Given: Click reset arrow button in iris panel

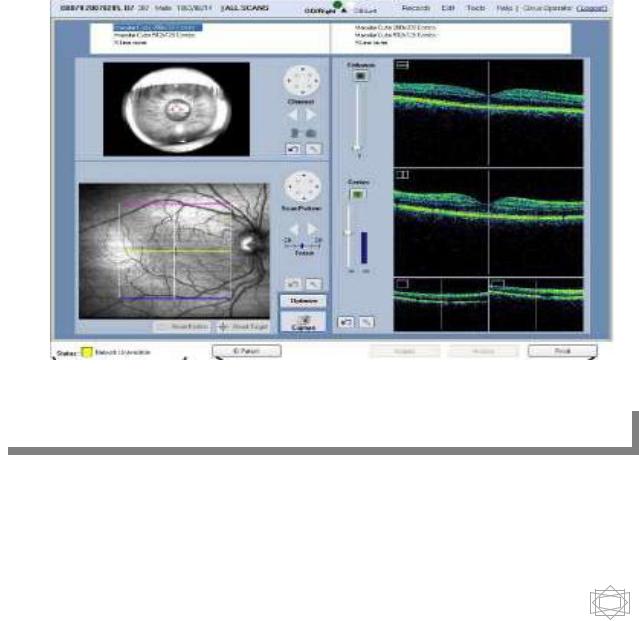Looking at the screenshot, I should click(293, 149).
